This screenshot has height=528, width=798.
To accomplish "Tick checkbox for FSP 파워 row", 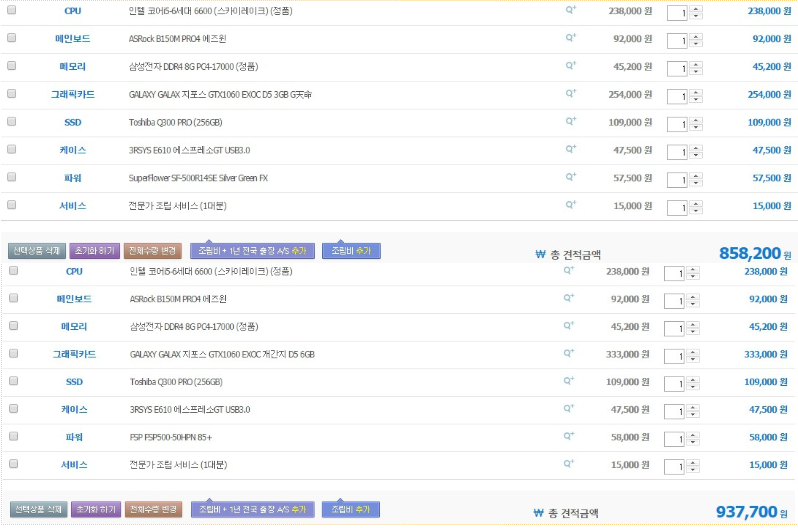I will [14, 436].
